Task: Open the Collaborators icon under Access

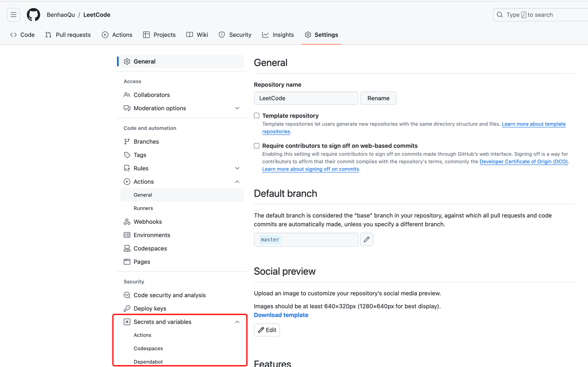Action: pos(127,95)
